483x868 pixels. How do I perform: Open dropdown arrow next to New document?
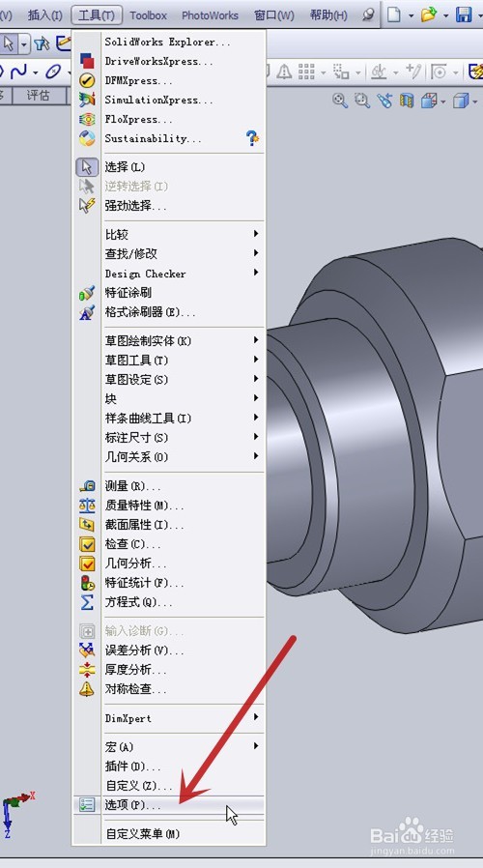point(411,15)
